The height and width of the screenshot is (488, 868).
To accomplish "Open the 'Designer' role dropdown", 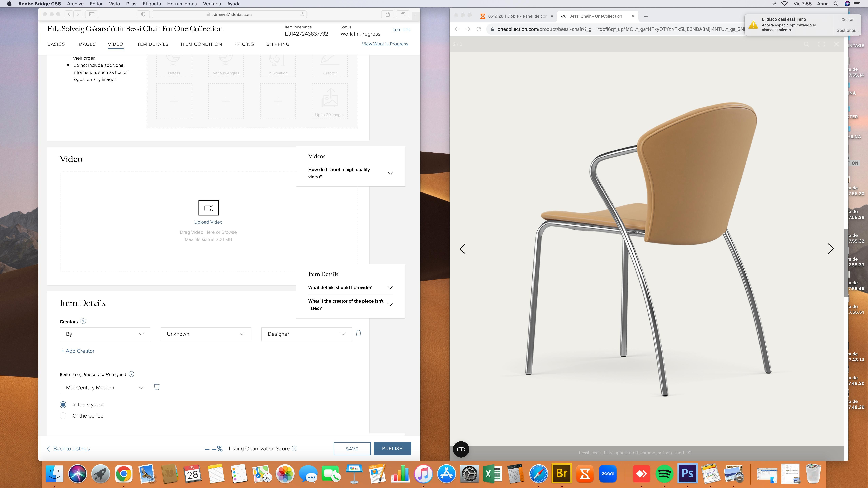I will tap(306, 334).
